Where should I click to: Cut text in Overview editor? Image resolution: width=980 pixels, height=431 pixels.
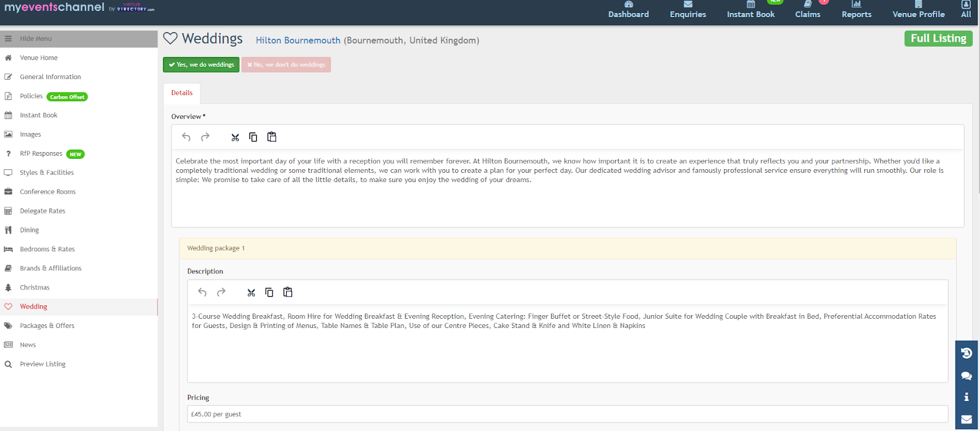pyautogui.click(x=235, y=137)
